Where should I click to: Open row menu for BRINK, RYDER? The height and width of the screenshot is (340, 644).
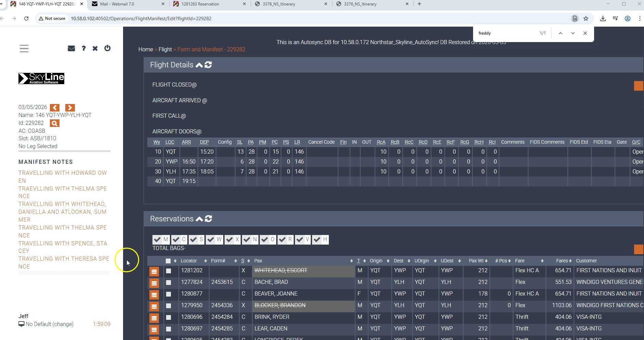coord(154,318)
